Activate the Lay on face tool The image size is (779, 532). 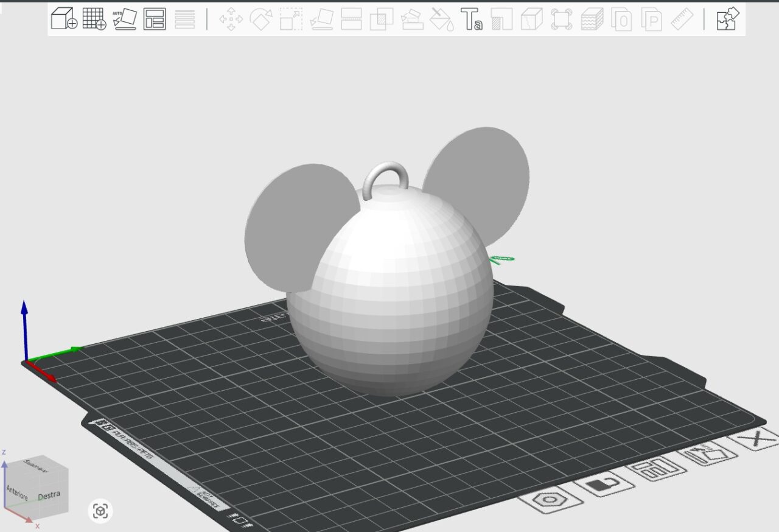[321, 19]
